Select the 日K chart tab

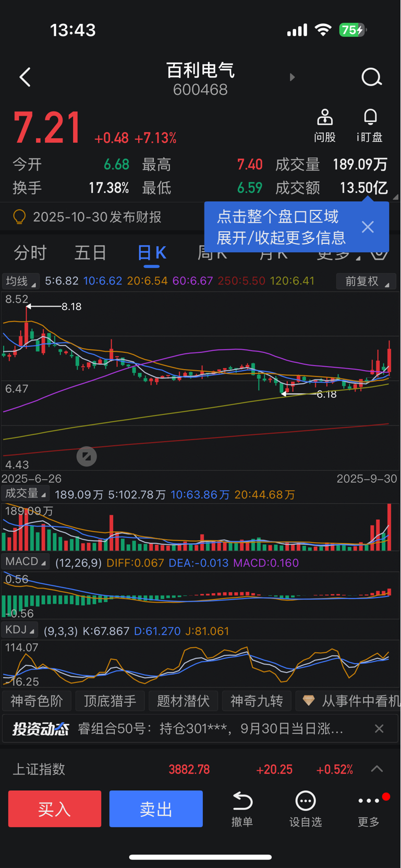click(x=152, y=253)
